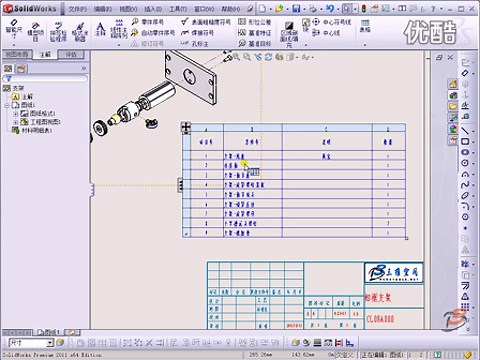Insert Hole Callout (孔标注)

[195, 43]
